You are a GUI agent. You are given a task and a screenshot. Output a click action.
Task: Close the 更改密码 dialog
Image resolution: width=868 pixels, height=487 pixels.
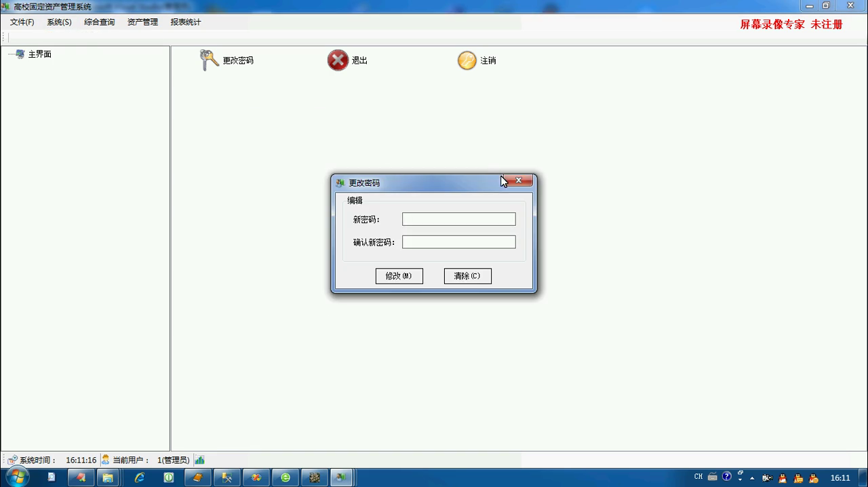(519, 180)
